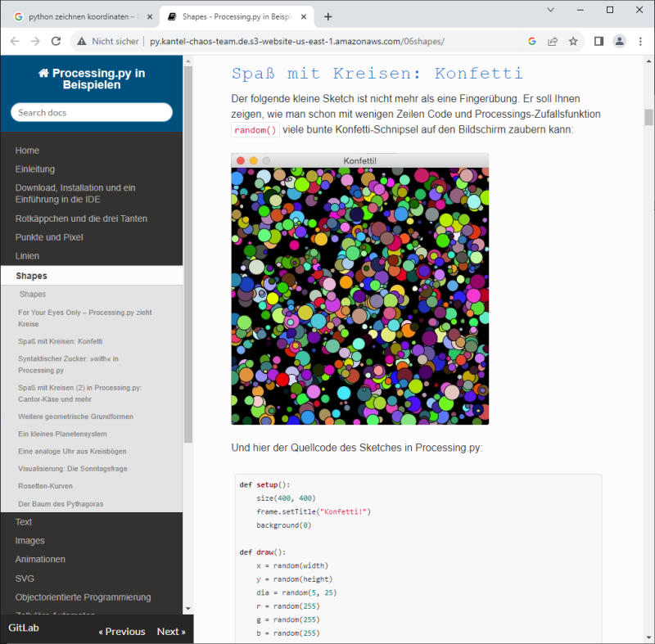Open 'Punkte und Pixel' in the sidebar
Viewport: 655px width, 644px height.
pos(49,237)
